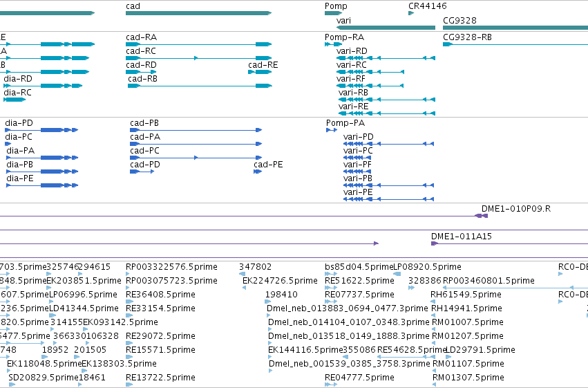Click the vari-PE protein label
588x388 pixels.
358,192
